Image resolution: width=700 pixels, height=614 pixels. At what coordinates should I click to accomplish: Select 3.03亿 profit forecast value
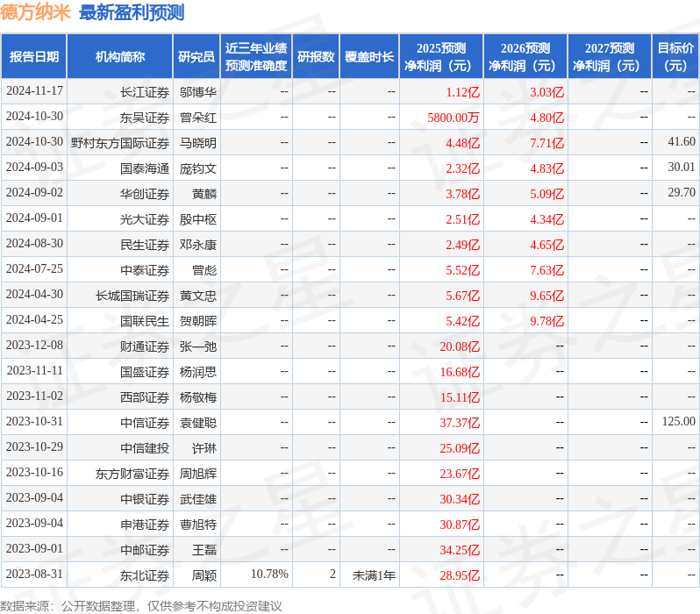[x=546, y=92]
